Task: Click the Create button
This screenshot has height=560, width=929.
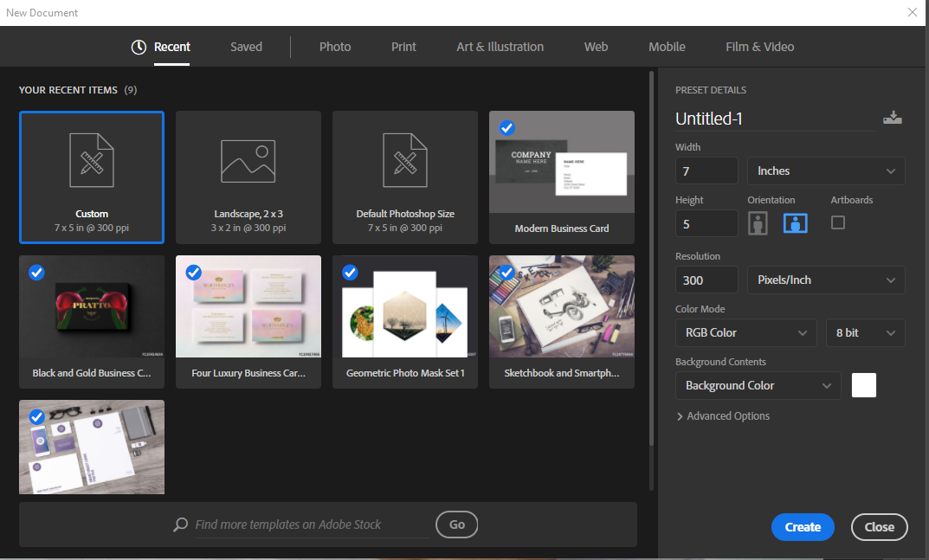Action: click(x=802, y=527)
